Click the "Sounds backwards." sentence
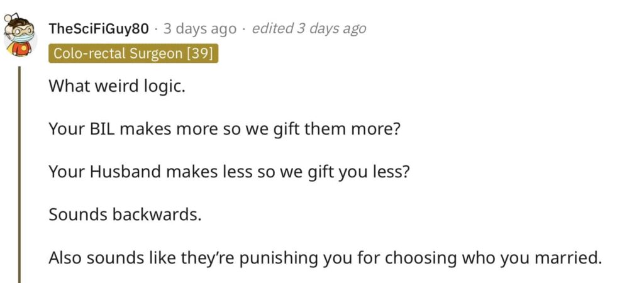The width and height of the screenshot is (644, 283). click(x=125, y=214)
